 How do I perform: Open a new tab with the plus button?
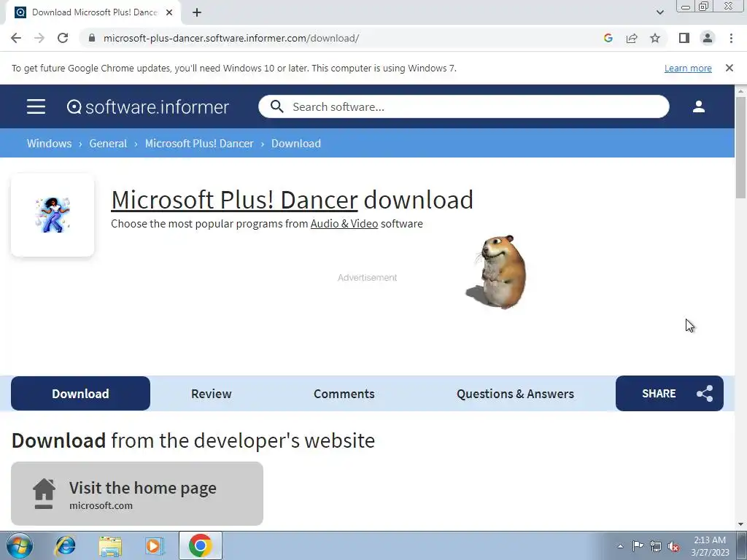point(197,12)
